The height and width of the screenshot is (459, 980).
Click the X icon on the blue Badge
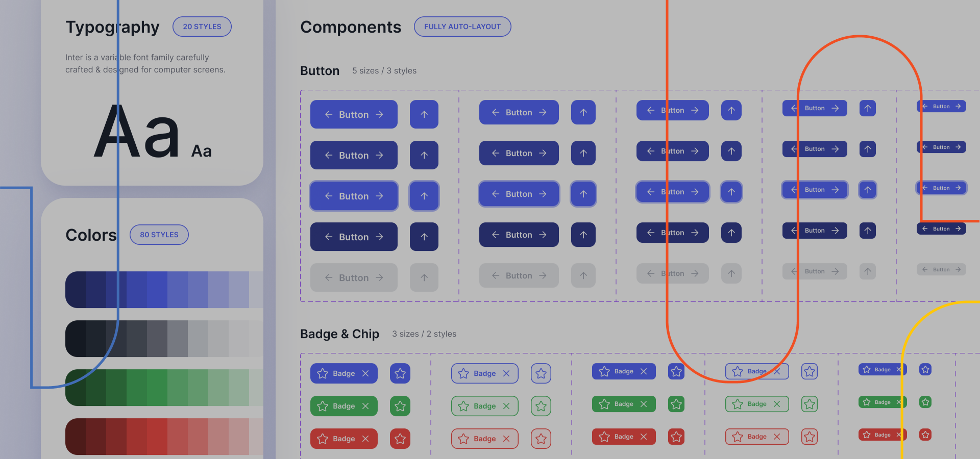365,373
